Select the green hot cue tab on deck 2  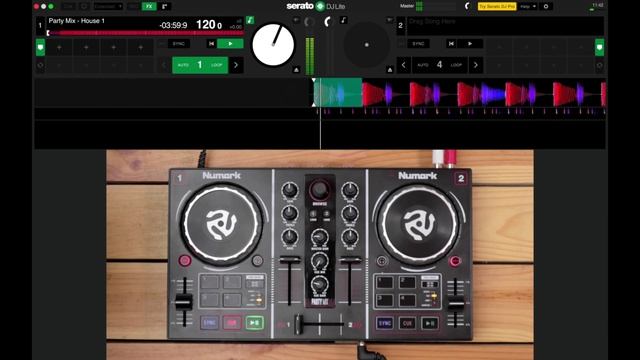599,47
